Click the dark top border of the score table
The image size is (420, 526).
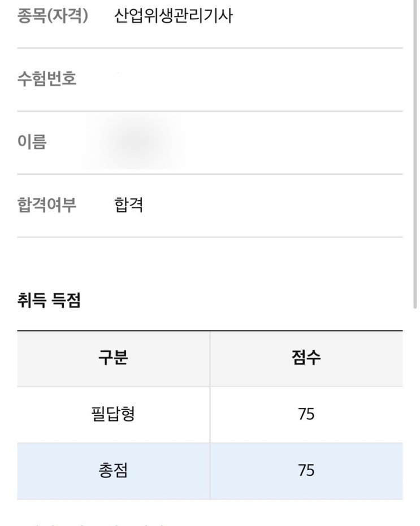(x=210, y=331)
